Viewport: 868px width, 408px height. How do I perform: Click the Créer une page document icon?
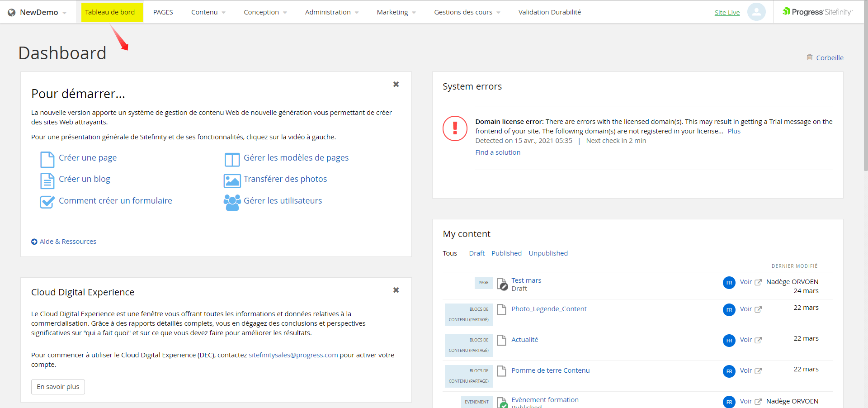pyautogui.click(x=47, y=159)
